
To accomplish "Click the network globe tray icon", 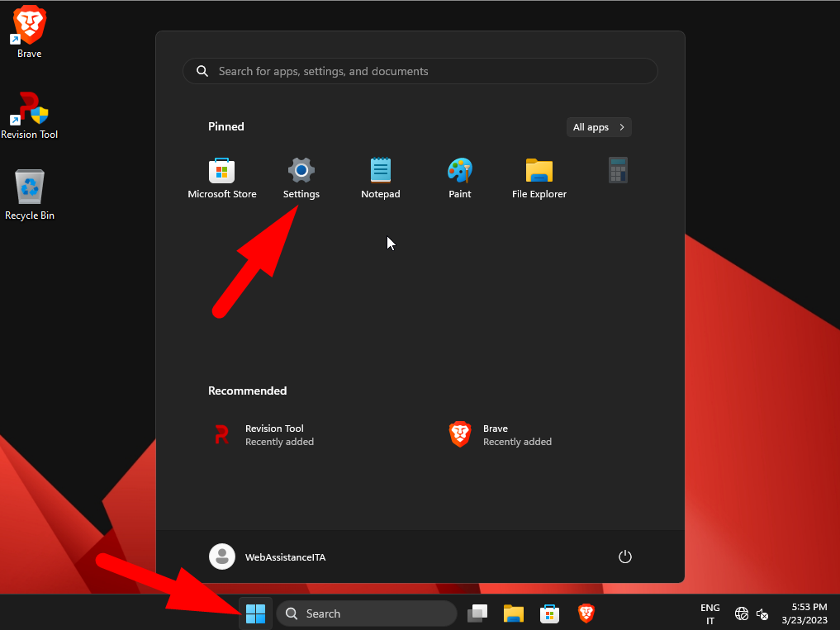I will click(742, 613).
